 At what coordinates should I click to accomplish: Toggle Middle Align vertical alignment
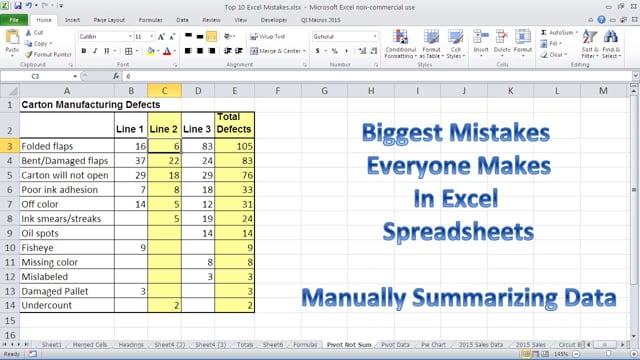pyautogui.click(x=200, y=36)
